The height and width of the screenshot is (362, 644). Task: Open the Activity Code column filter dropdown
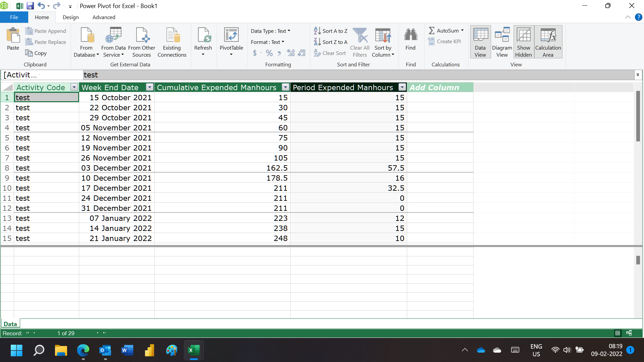tap(74, 87)
